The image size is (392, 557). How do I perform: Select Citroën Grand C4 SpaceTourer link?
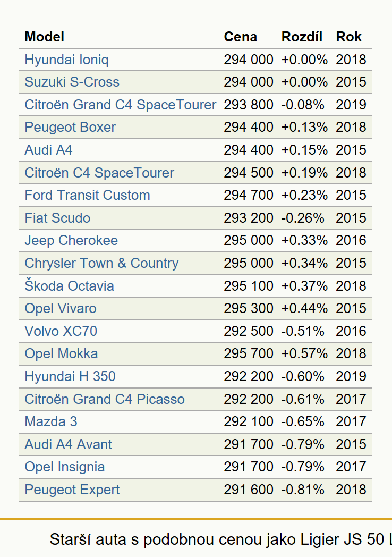(121, 105)
